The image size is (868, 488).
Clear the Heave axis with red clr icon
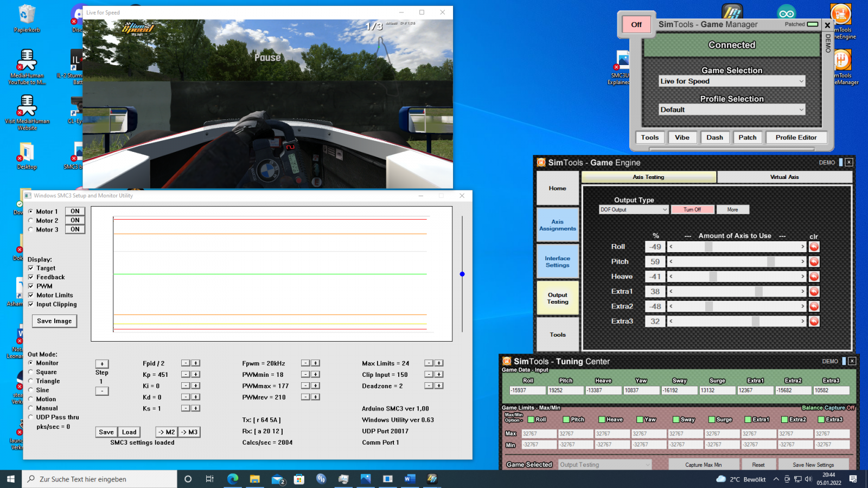(x=814, y=277)
